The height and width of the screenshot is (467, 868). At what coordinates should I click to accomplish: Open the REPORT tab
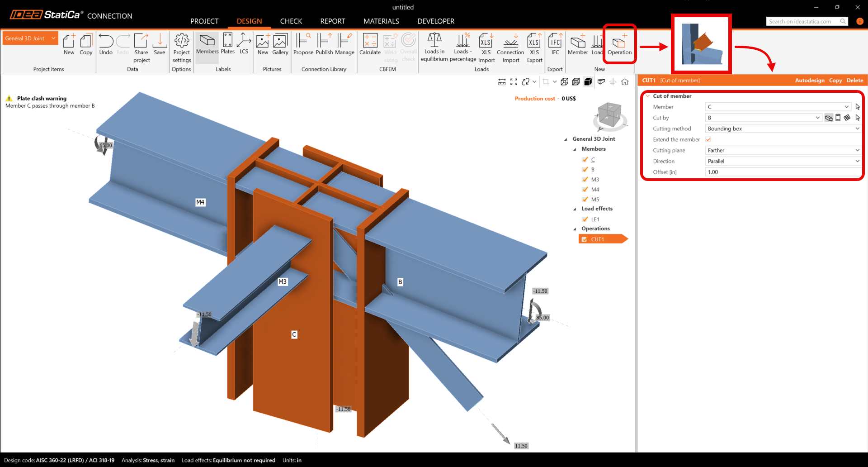[332, 21]
